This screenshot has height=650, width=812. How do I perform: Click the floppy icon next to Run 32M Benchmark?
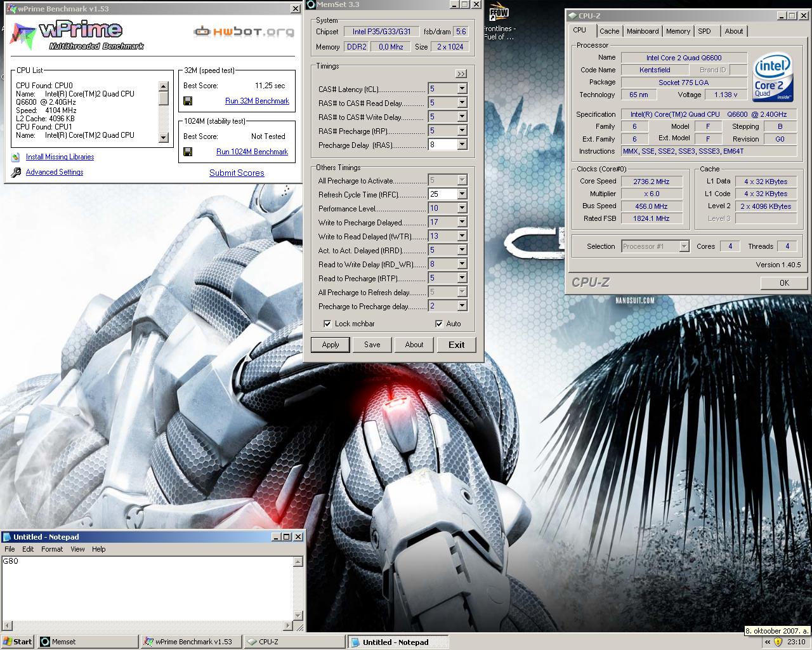coord(188,101)
